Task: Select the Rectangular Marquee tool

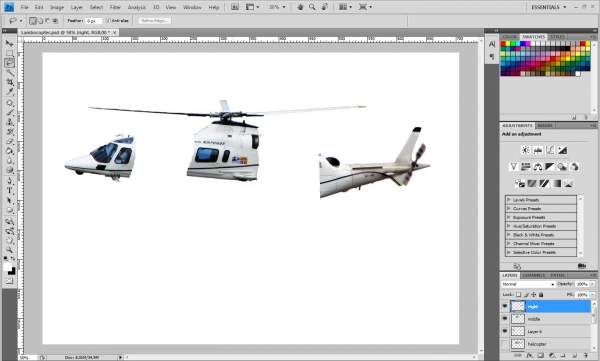Action: (x=10, y=53)
